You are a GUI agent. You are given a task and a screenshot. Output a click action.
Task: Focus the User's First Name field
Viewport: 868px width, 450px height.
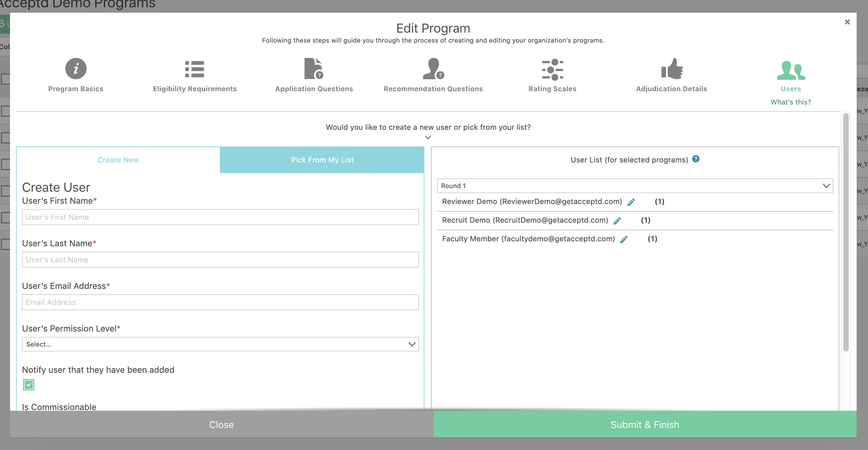(x=220, y=217)
